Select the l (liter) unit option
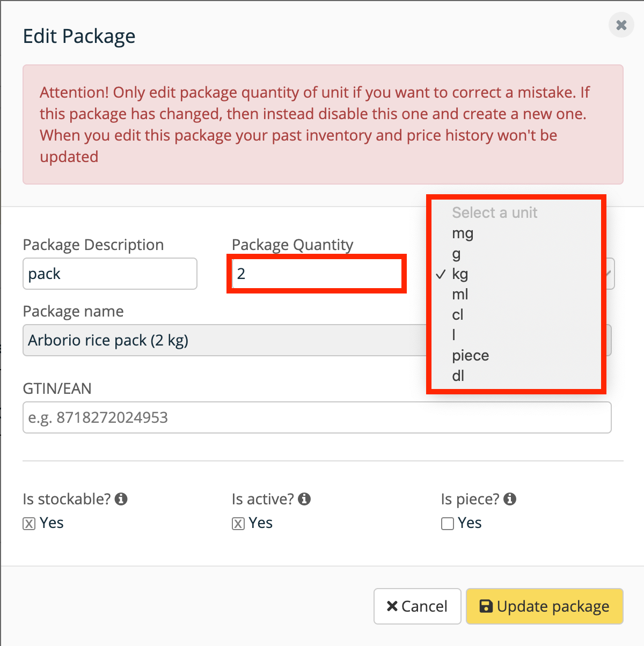The height and width of the screenshot is (646, 644). 454,335
